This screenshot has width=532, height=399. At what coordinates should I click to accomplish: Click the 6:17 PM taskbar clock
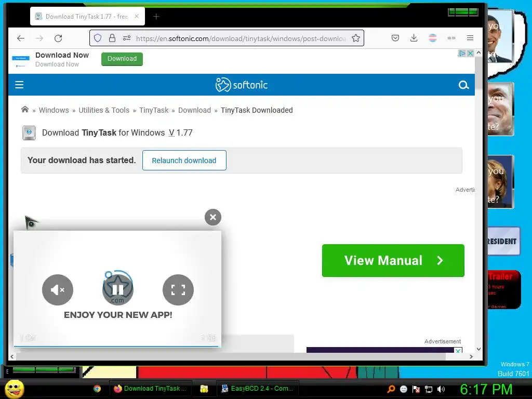click(x=486, y=389)
